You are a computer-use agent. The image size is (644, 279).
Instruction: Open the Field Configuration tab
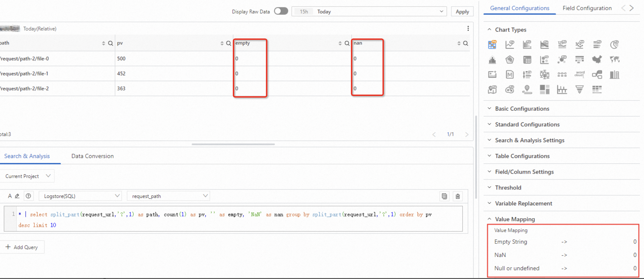pos(587,8)
